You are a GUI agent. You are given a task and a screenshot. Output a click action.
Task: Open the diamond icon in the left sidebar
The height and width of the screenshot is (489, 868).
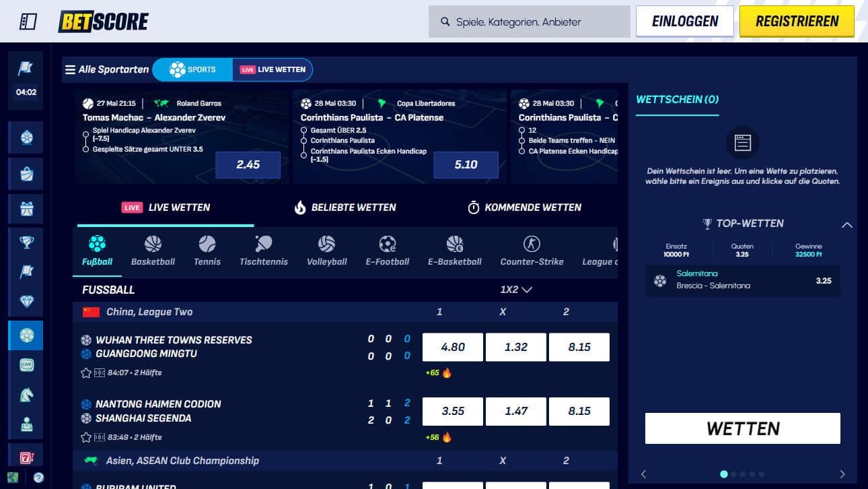point(26,301)
